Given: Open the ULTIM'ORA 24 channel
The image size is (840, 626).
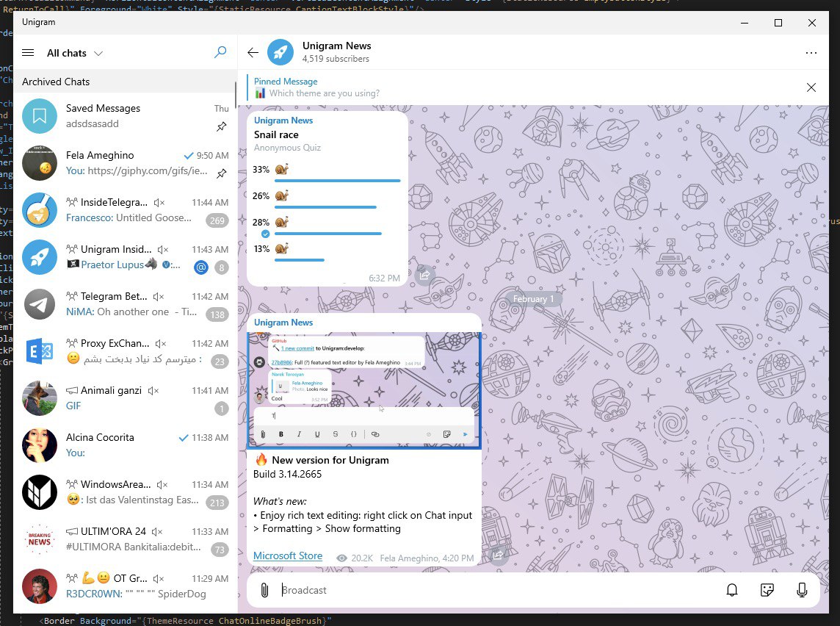Looking at the screenshot, I should coord(124,540).
